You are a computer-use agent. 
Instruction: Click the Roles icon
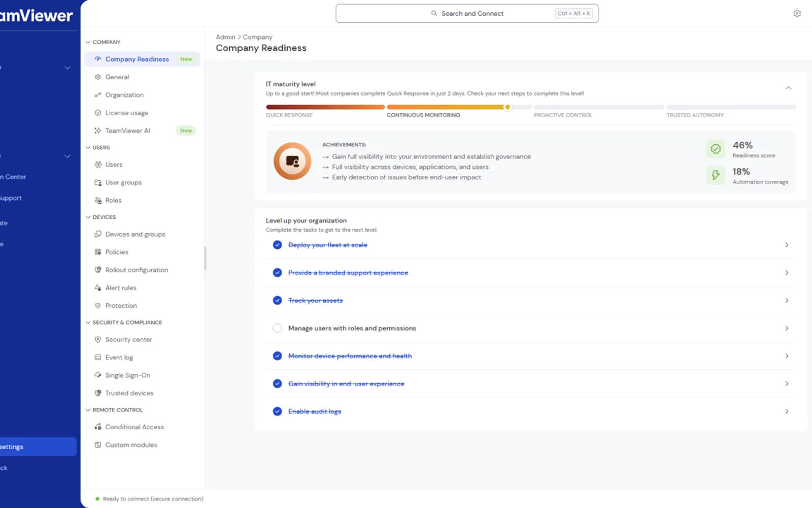tap(98, 200)
